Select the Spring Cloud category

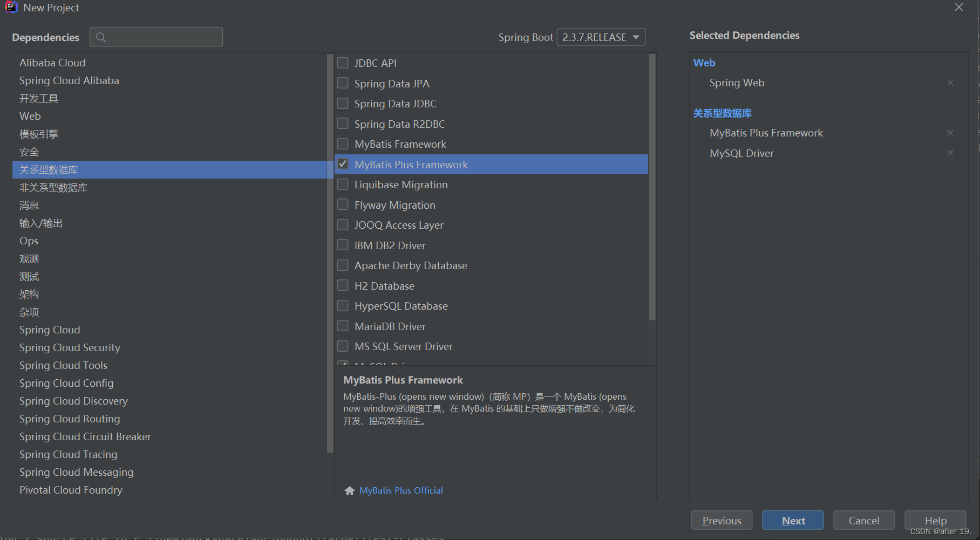click(169, 330)
